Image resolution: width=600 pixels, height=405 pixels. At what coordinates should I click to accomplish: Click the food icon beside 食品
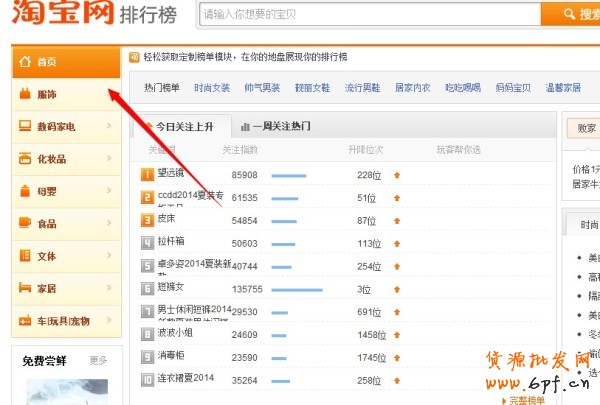point(25,224)
